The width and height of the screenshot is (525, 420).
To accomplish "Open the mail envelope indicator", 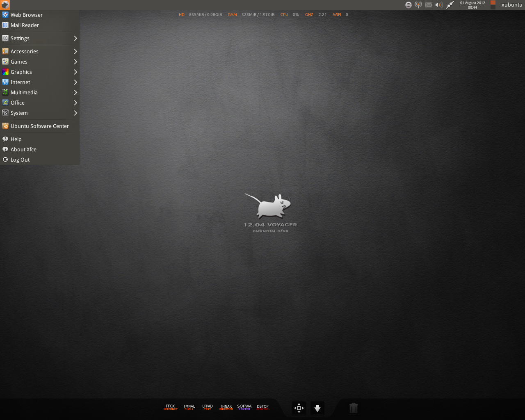I will pos(429,5).
